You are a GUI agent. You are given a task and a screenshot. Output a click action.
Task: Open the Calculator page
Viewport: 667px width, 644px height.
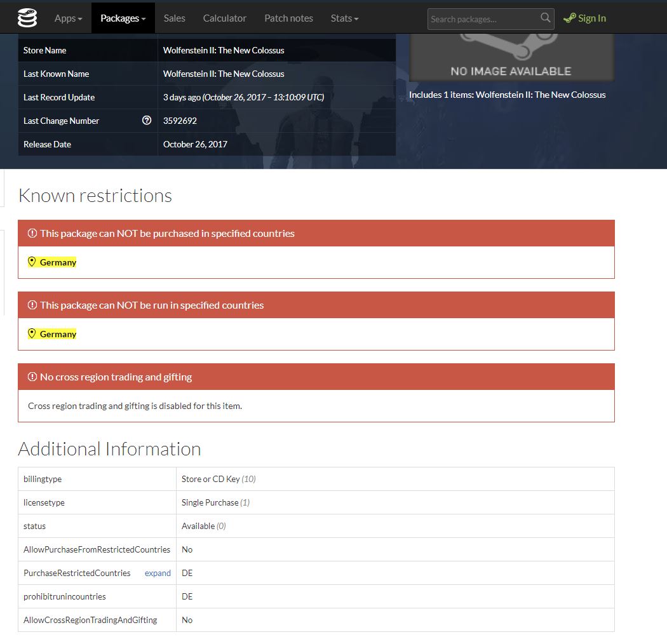pyautogui.click(x=225, y=18)
